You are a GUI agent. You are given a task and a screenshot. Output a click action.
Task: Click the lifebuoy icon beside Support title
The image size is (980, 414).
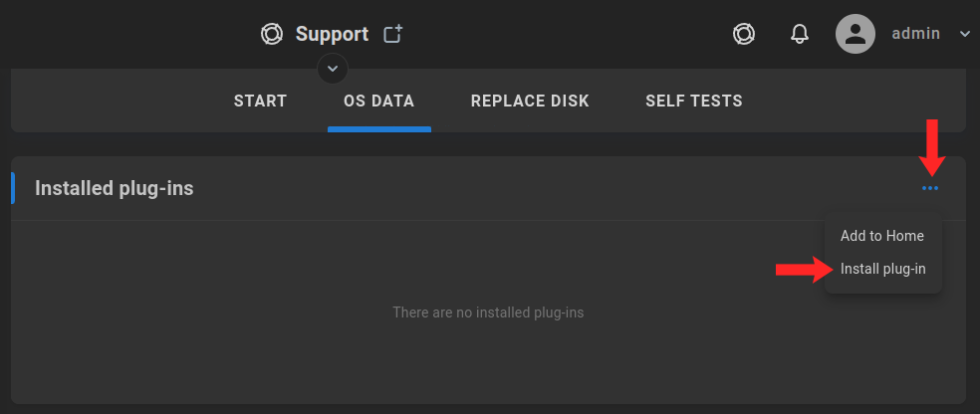click(272, 34)
